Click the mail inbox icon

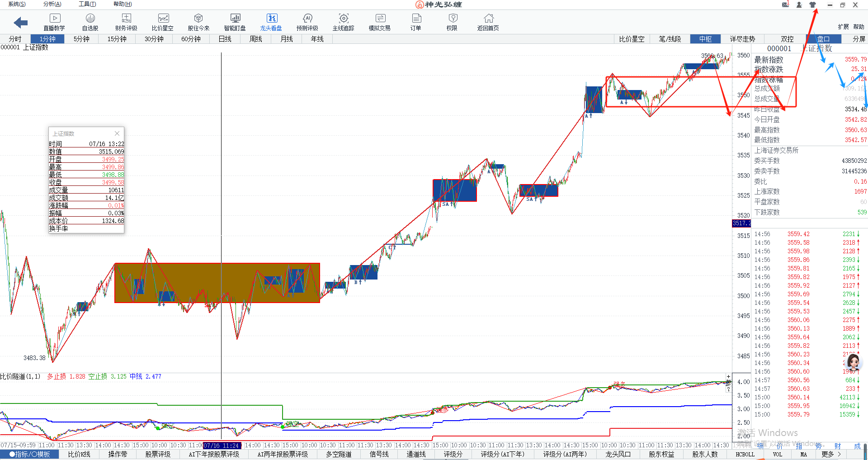785,5
